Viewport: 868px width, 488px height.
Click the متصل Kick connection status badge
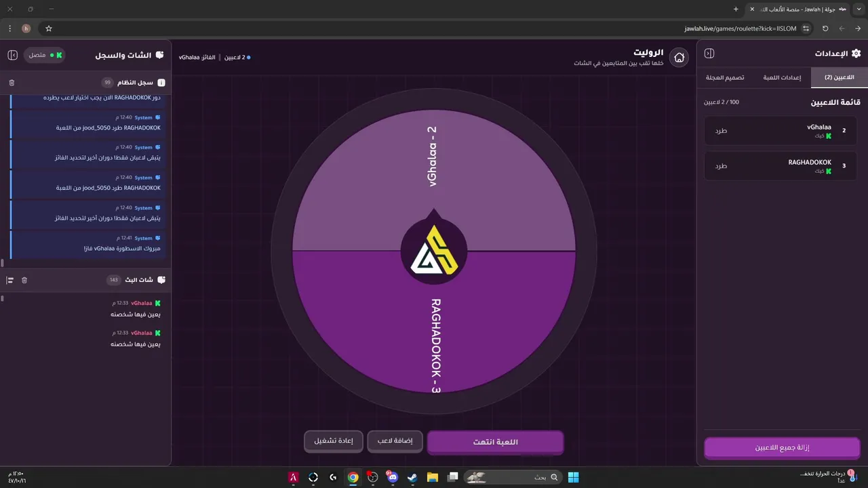45,54
